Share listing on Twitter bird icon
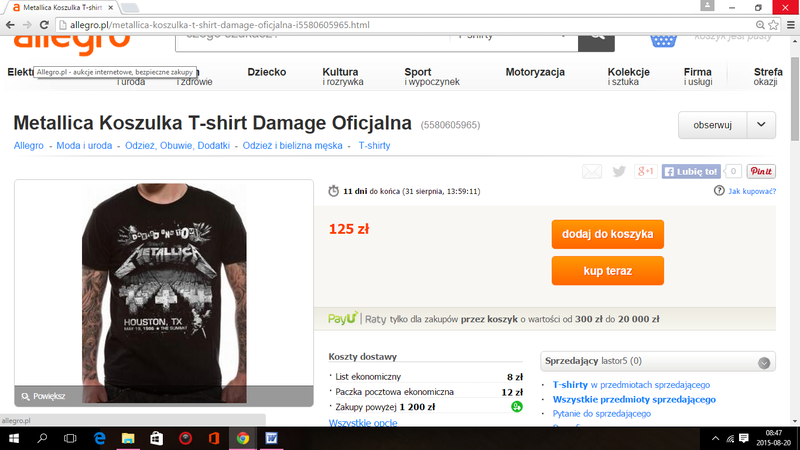Screen dimensions: 800x450 pyautogui.click(x=619, y=171)
